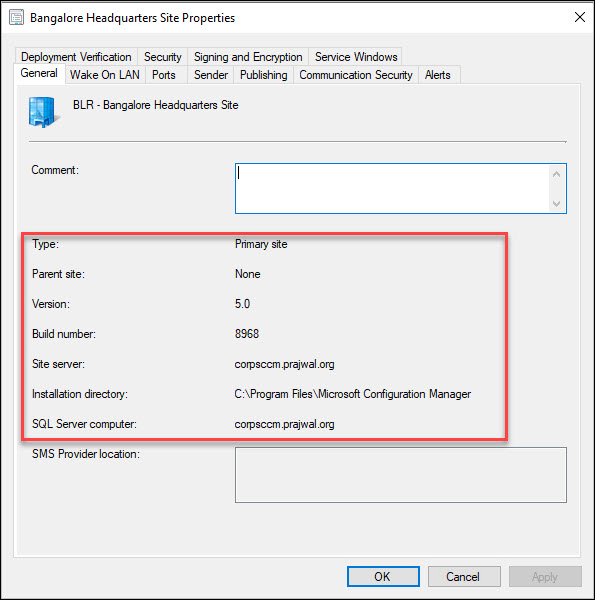Go to the Sender tab
The height and width of the screenshot is (600, 595).
[x=211, y=75]
